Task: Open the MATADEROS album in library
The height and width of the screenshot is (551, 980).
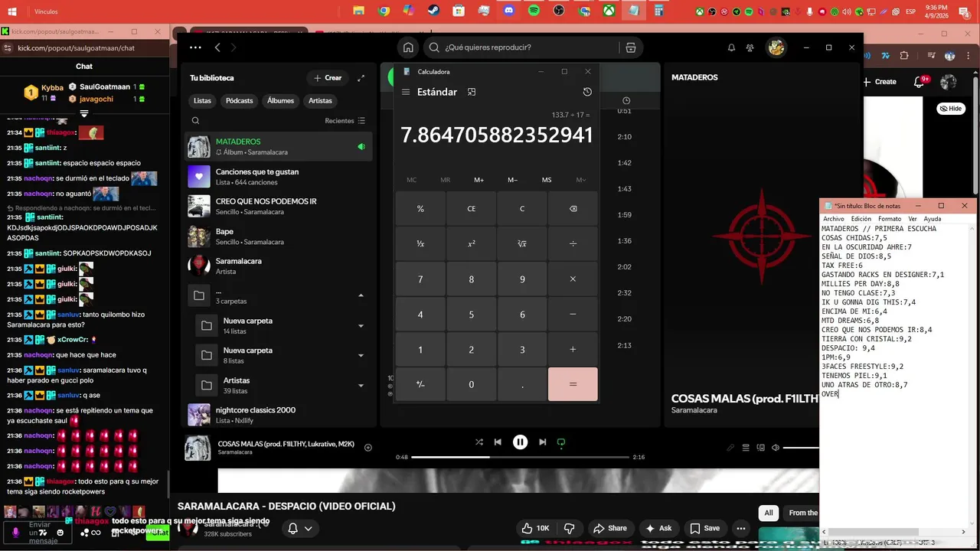Action: 279,147
